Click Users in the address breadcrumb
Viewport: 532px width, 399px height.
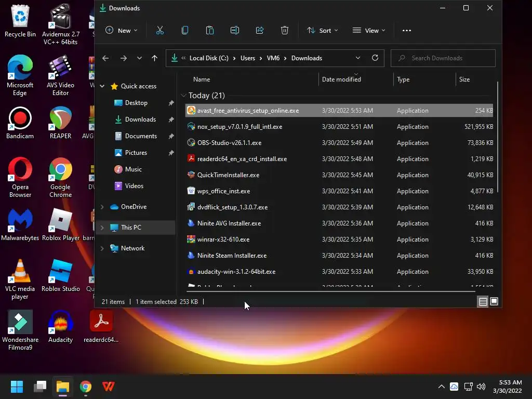pyautogui.click(x=248, y=58)
